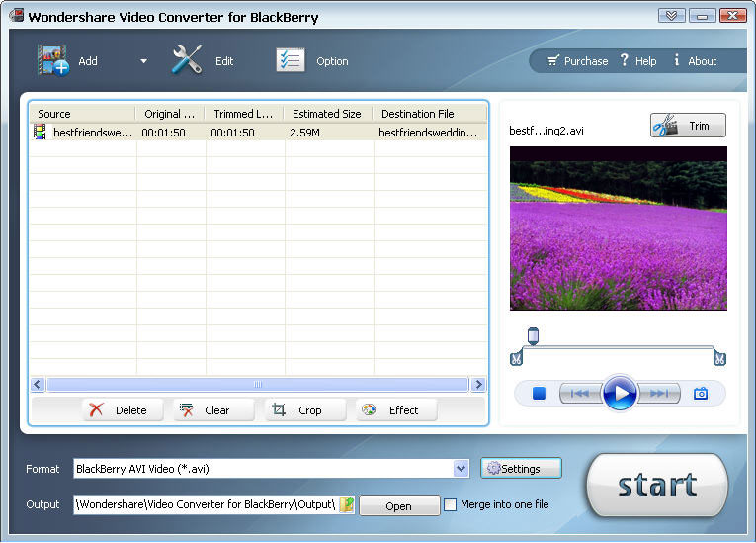This screenshot has width=756, height=543.
Task: Click the left trim scissors marker
Action: pos(516,359)
